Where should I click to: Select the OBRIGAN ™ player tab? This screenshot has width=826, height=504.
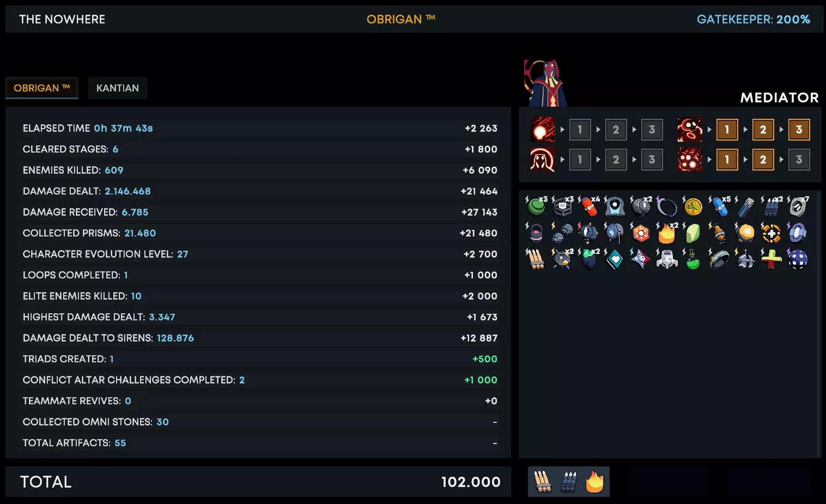click(42, 88)
